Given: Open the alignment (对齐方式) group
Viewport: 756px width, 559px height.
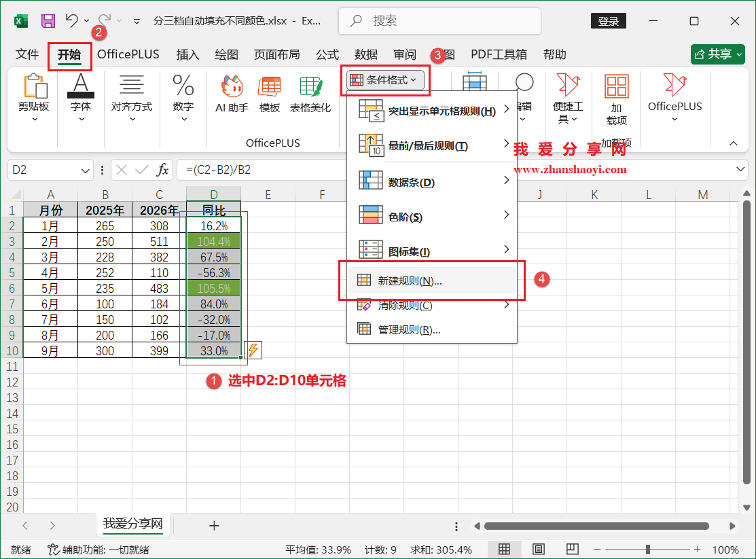Looking at the screenshot, I should tap(132, 98).
